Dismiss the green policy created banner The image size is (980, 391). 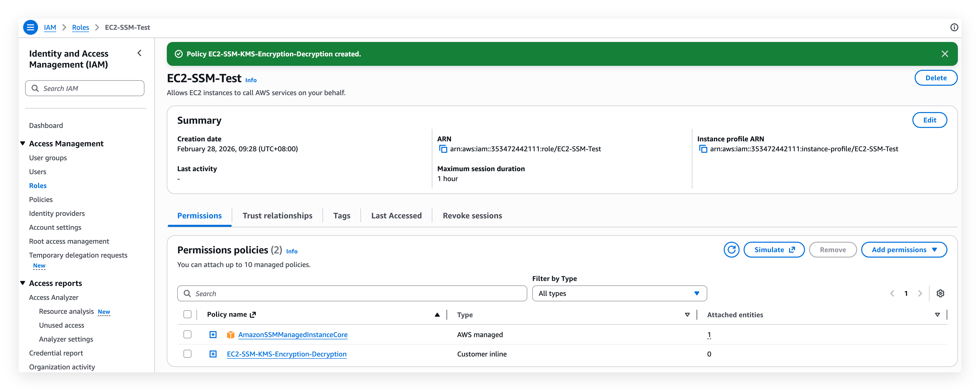coord(945,54)
